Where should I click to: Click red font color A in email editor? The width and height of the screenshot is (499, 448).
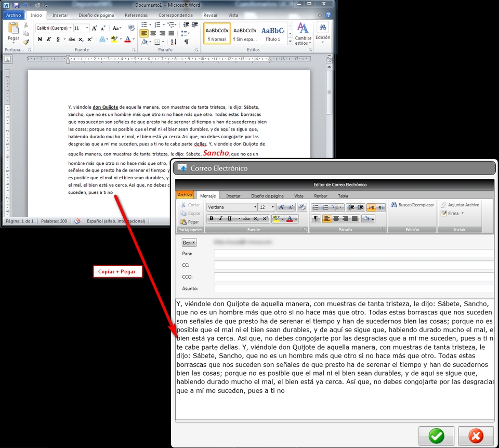pyautogui.click(x=290, y=219)
